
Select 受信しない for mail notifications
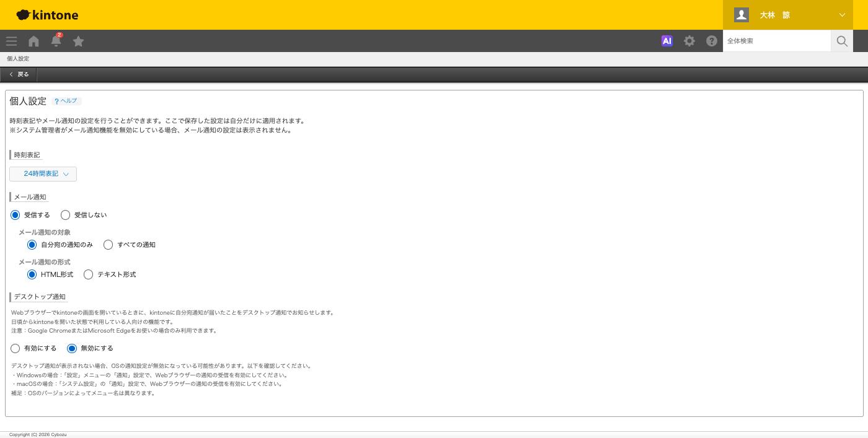click(65, 215)
